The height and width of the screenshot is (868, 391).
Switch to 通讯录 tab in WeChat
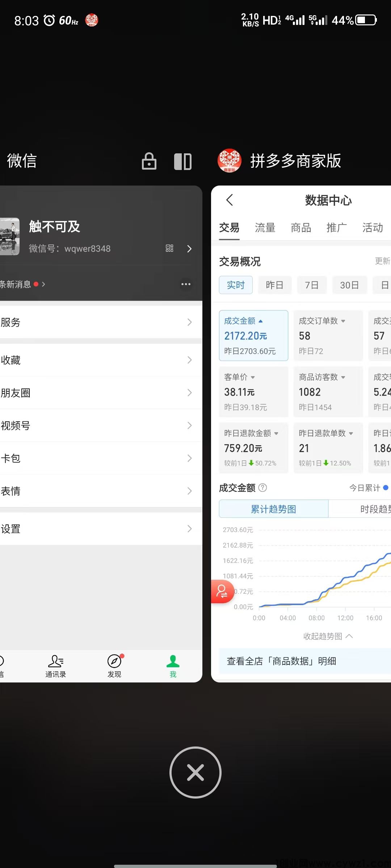coord(56,666)
